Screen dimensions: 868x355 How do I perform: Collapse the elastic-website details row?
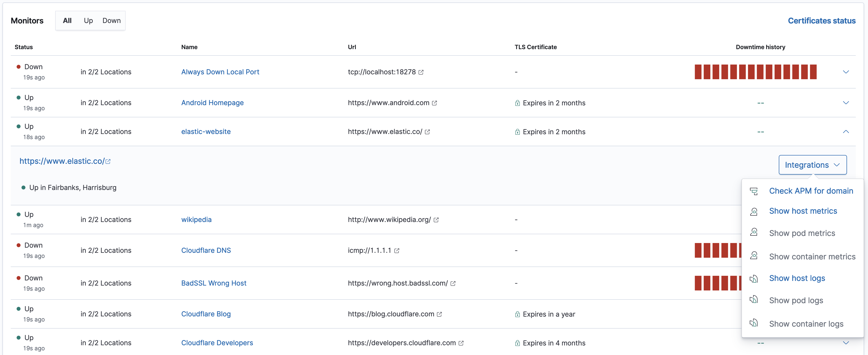pos(846,132)
